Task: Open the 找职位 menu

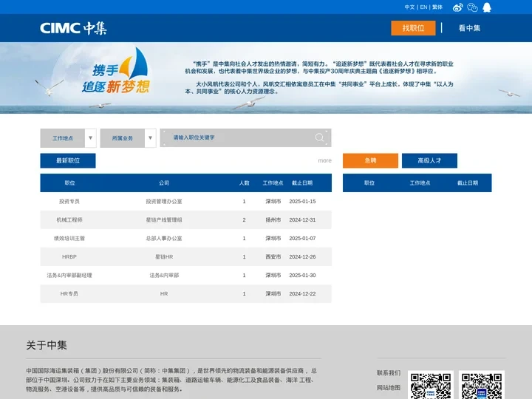Action: click(x=413, y=28)
